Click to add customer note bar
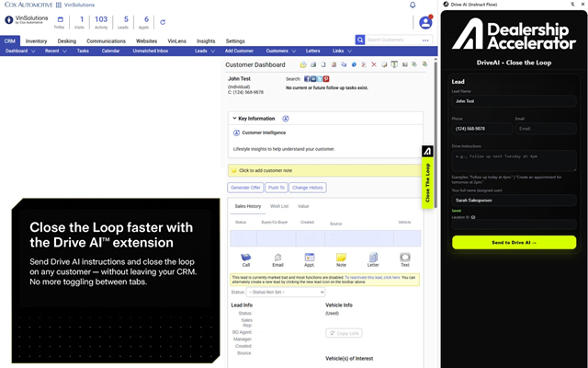Viewport: 588px width, 368px height. 324,170
